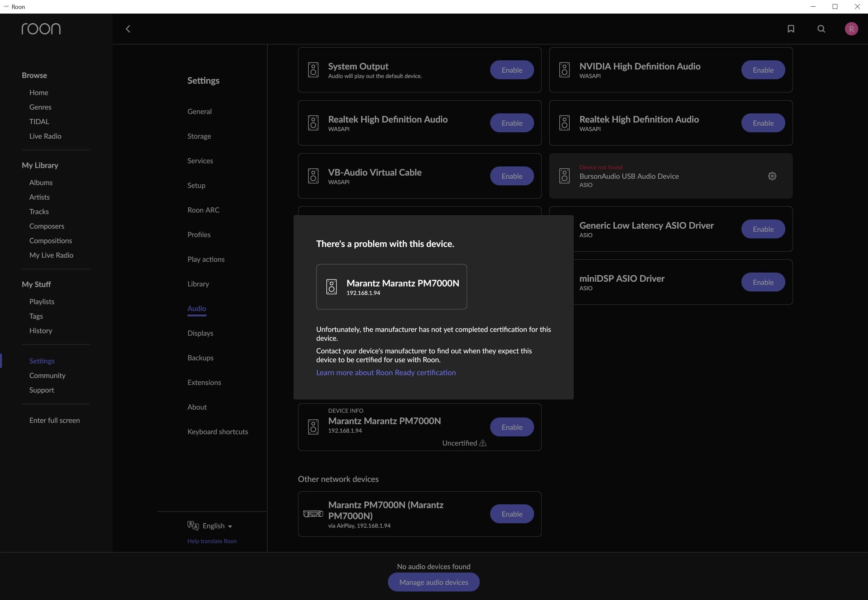Click the System Output speaker icon
This screenshot has width=868, height=600.
[x=313, y=70]
